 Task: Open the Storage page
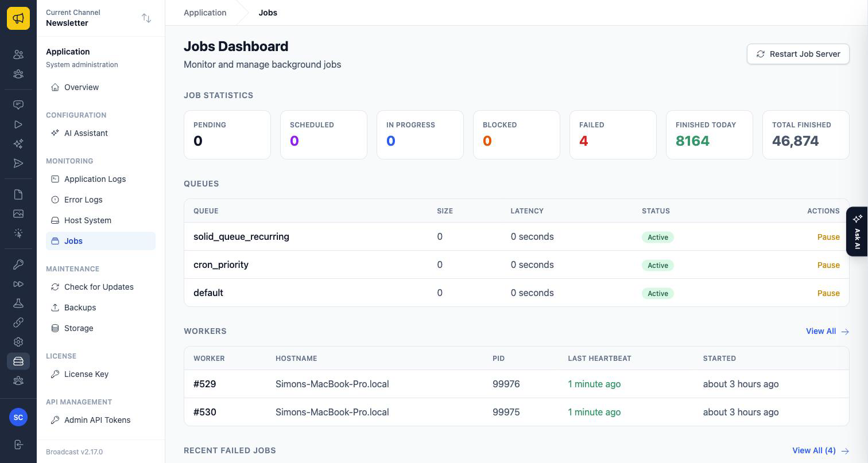coord(100,328)
